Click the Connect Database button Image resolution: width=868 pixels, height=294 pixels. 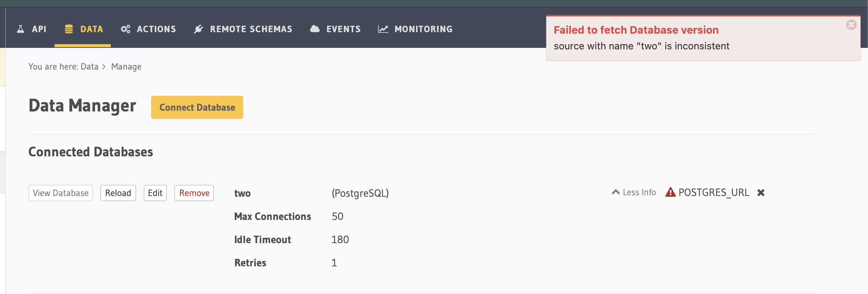(x=197, y=107)
